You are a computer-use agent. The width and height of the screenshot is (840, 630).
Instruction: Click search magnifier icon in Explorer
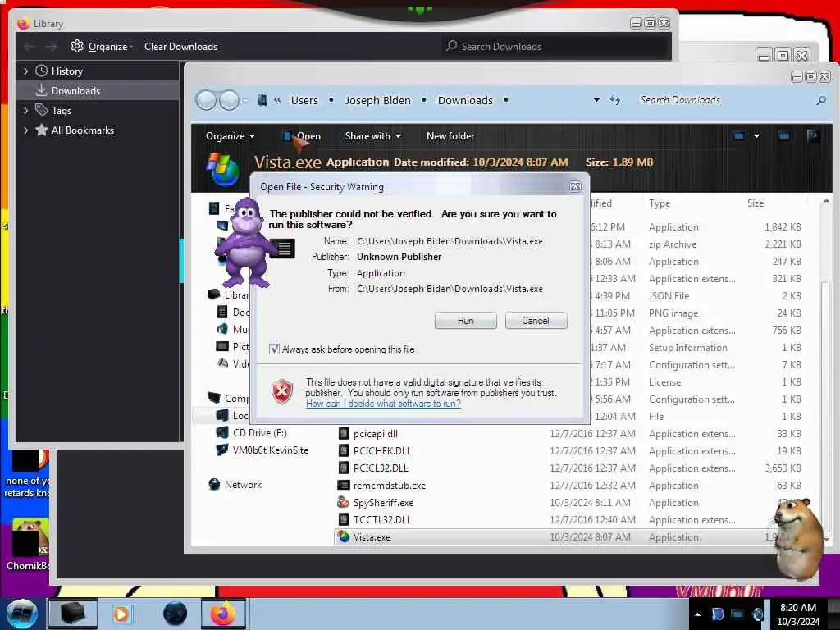pos(821,100)
